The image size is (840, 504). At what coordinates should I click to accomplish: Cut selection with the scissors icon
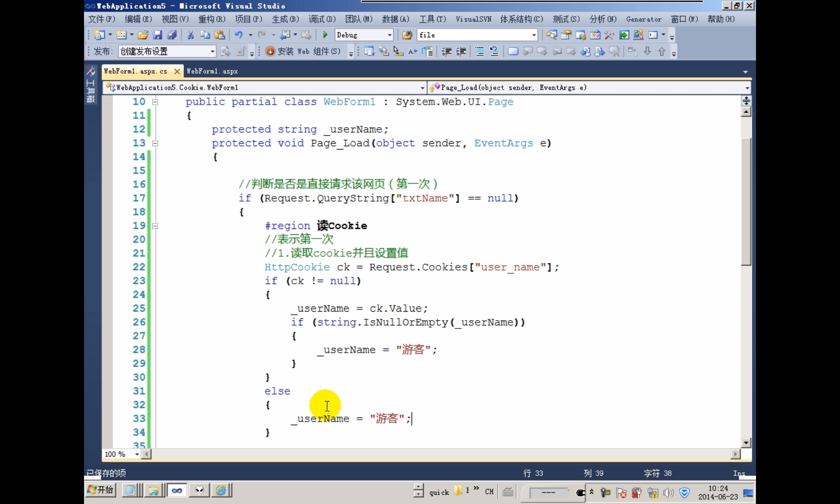pyautogui.click(x=191, y=35)
